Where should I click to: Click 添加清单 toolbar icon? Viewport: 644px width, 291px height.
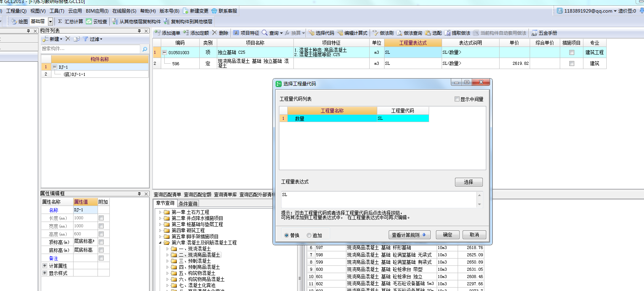click(157, 33)
